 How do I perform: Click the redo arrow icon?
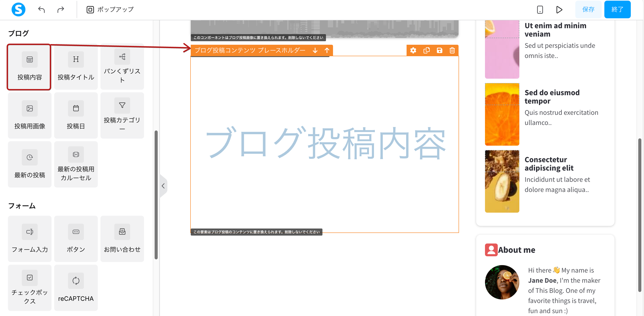(61, 9)
